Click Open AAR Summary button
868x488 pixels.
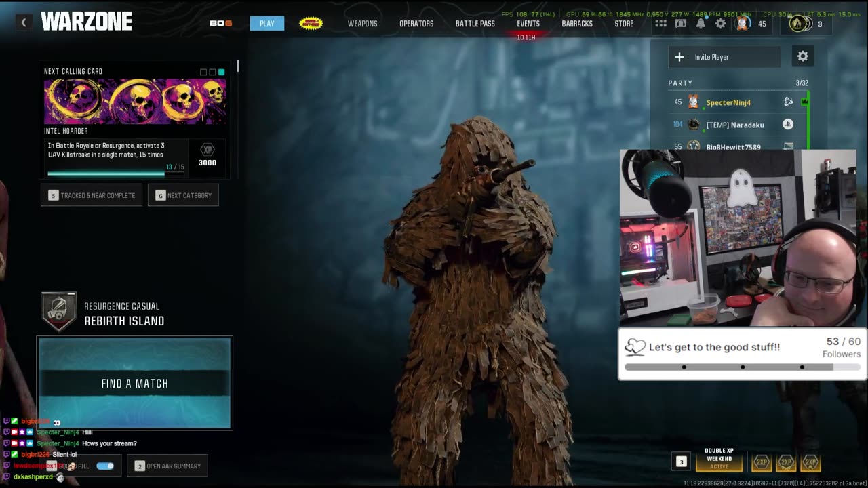pyautogui.click(x=167, y=466)
